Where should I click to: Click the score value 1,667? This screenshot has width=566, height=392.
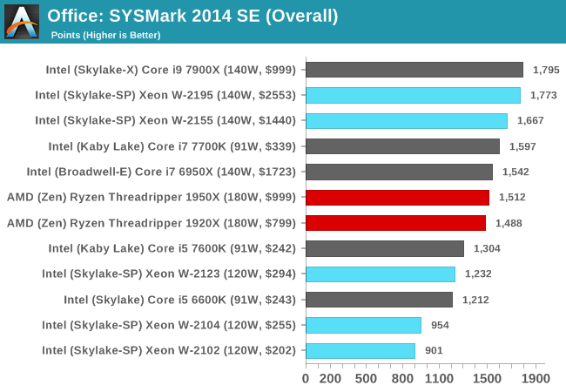(x=530, y=120)
